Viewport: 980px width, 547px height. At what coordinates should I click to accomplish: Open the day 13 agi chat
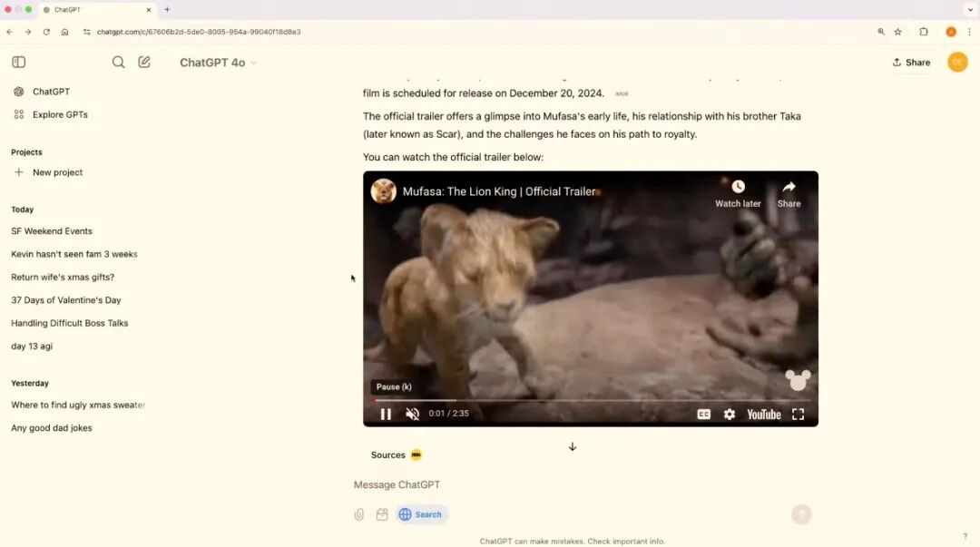coord(31,347)
